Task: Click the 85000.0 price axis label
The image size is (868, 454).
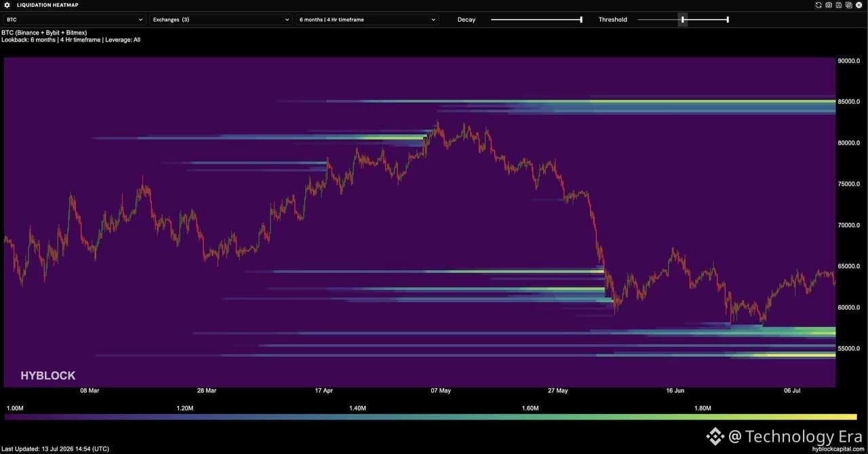Action: click(x=849, y=102)
